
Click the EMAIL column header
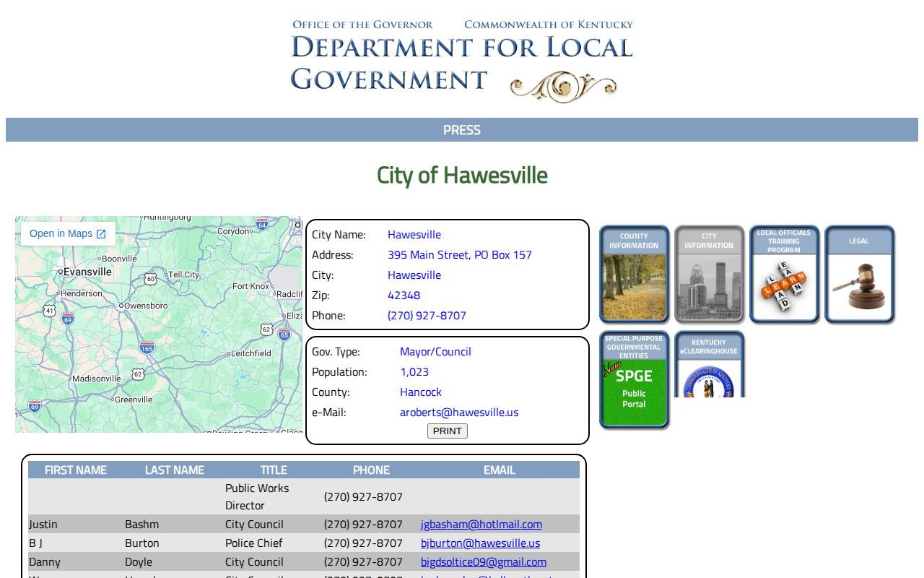pyautogui.click(x=500, y=470)
